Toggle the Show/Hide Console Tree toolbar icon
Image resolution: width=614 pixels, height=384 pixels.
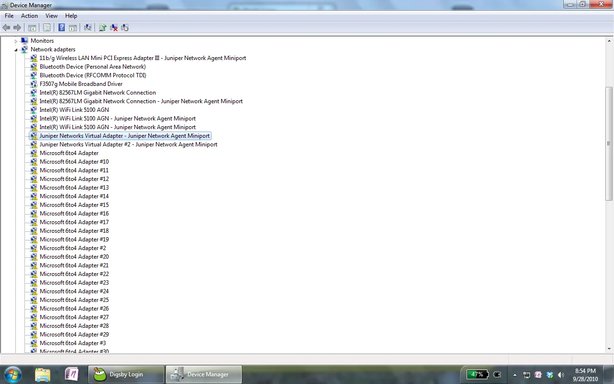pyautogui.click(x=32, y=28)
